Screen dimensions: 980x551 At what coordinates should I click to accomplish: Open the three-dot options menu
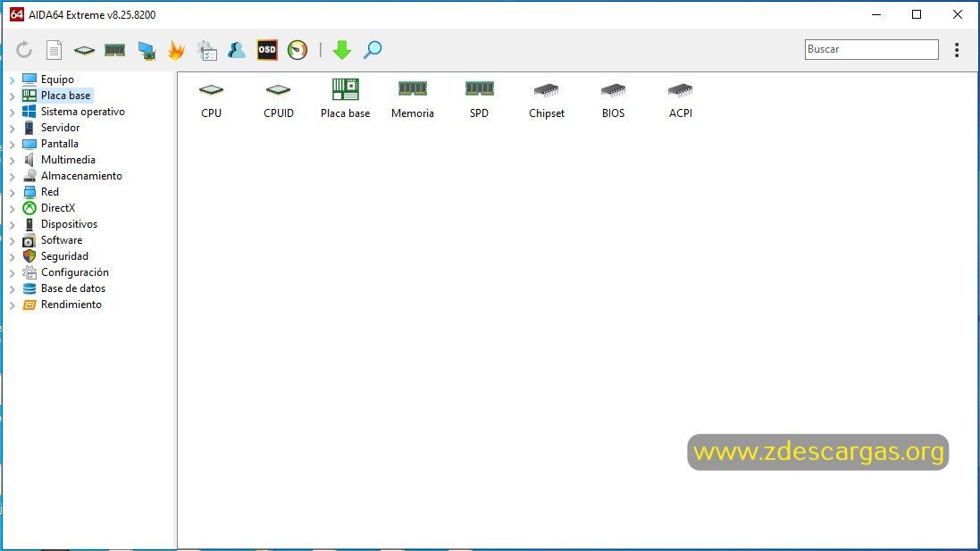[x=957, y=50]
